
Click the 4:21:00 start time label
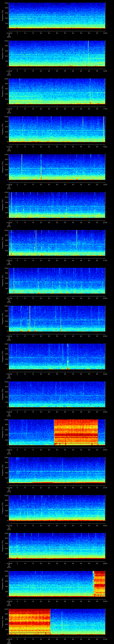pyautogui.click(x=9, y=298)
